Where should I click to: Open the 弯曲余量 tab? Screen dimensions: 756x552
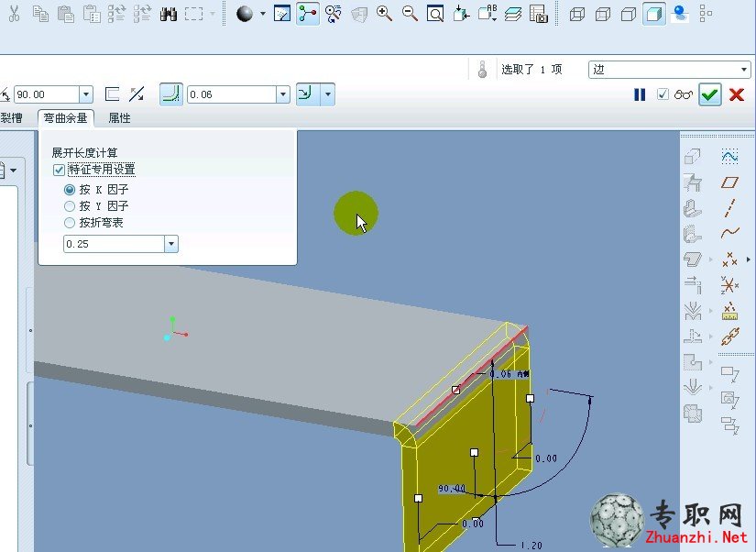click(66, 118)
